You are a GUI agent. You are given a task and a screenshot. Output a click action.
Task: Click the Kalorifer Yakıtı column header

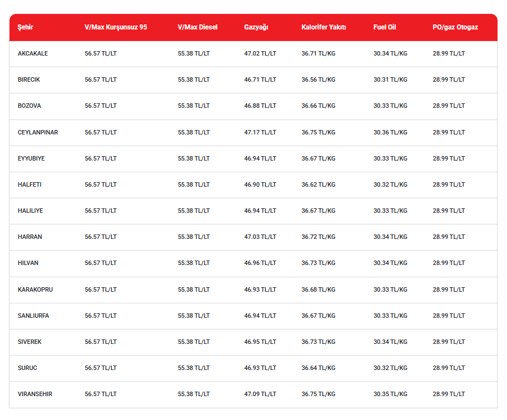tap(324, 27)
